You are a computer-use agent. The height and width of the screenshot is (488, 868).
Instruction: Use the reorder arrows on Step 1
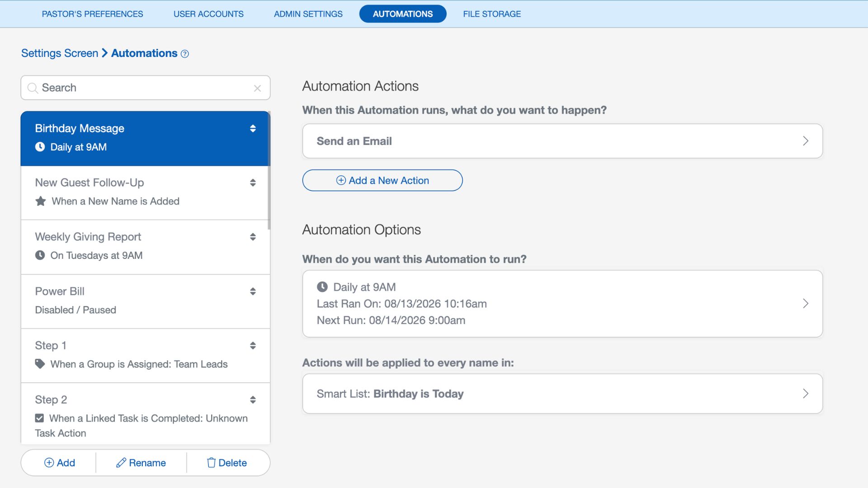click(253, 346)
